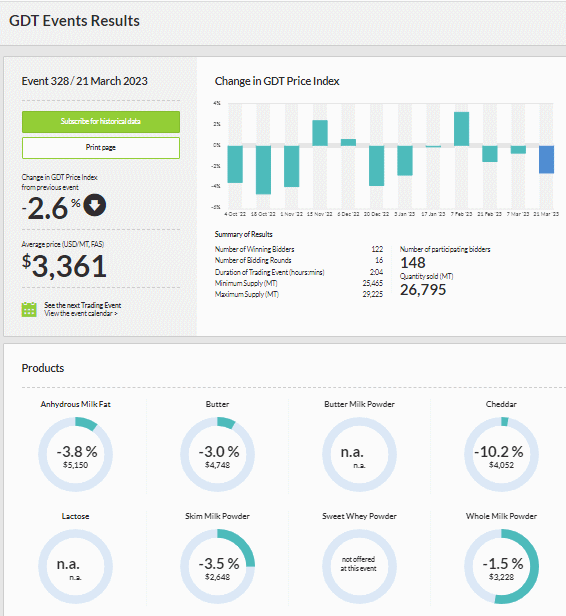The width and height of the screenshot is (566, 616).
Task: Click Subscribe for historical data button
Action: point(101,121)
